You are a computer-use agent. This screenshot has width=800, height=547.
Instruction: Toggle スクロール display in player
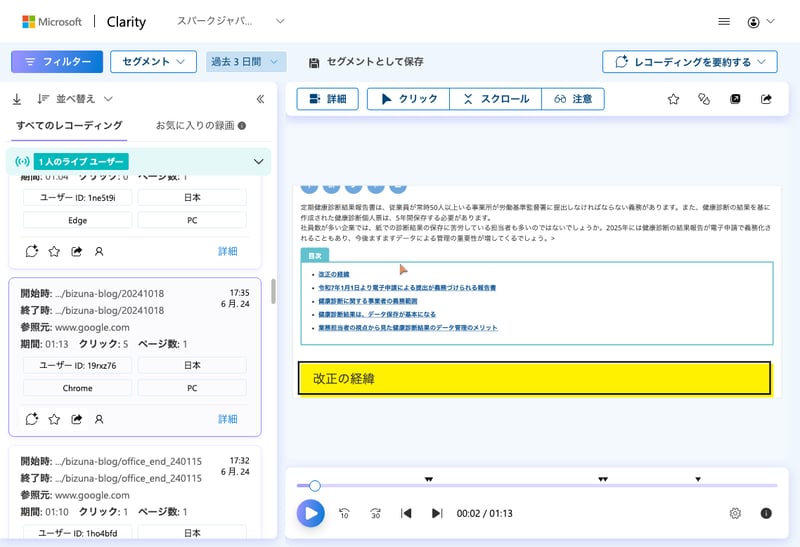(495, 99)
